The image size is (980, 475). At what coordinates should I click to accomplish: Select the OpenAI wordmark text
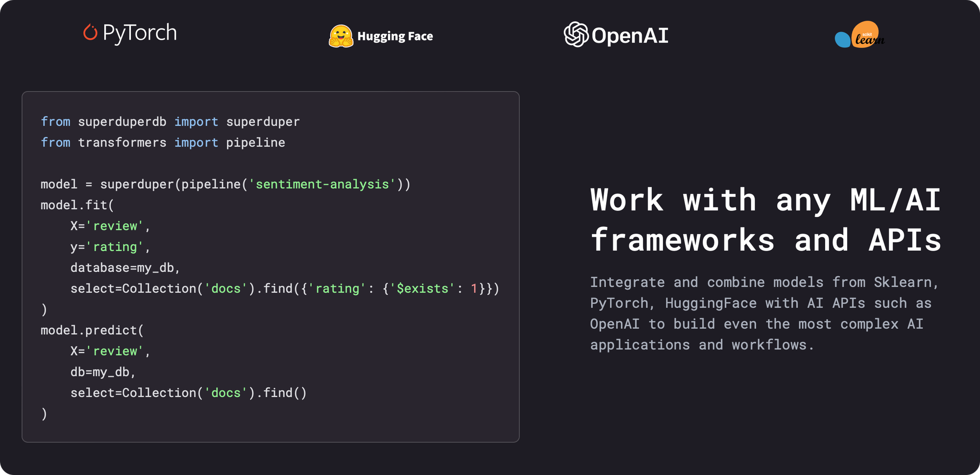[x=630, y=35]
